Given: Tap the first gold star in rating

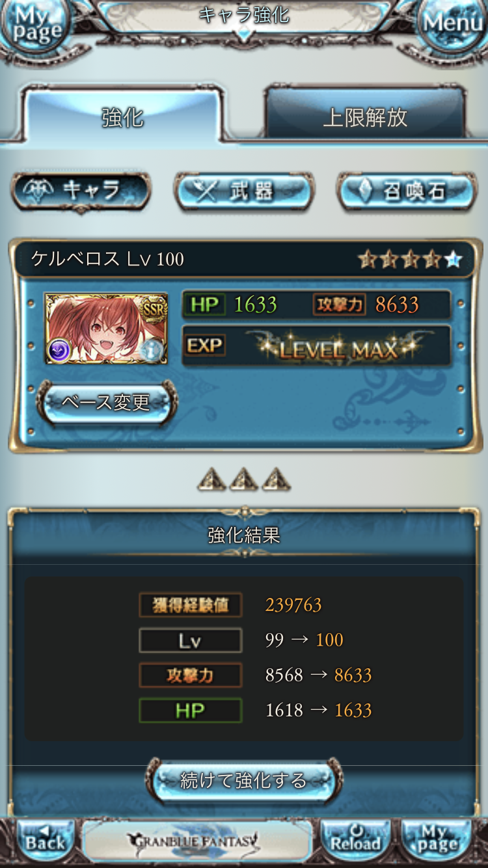Looking at the screenshot, I should click(x=368, y=260).
